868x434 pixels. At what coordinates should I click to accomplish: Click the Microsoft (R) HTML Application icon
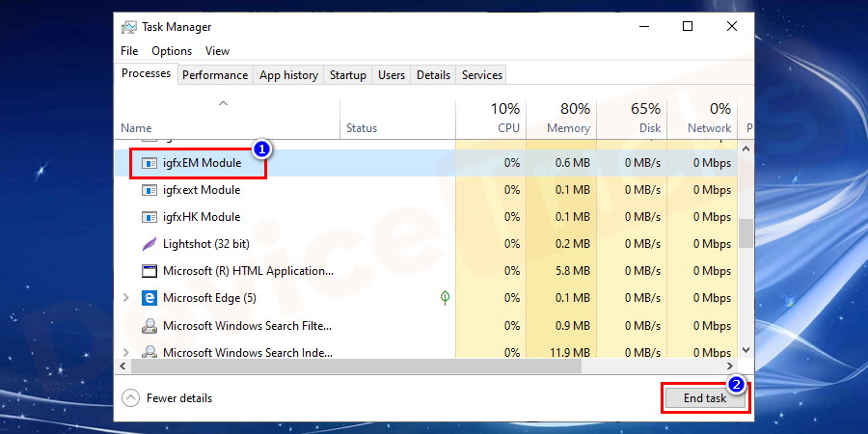tap(149, 271)
